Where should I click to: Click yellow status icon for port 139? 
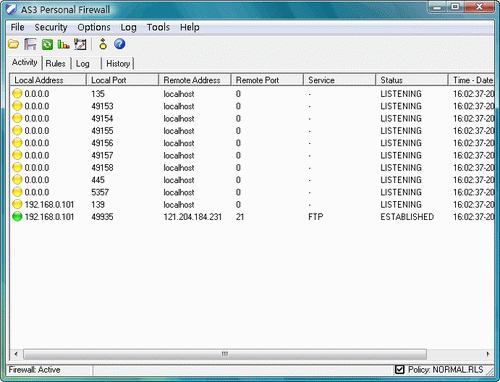(17, 204)
